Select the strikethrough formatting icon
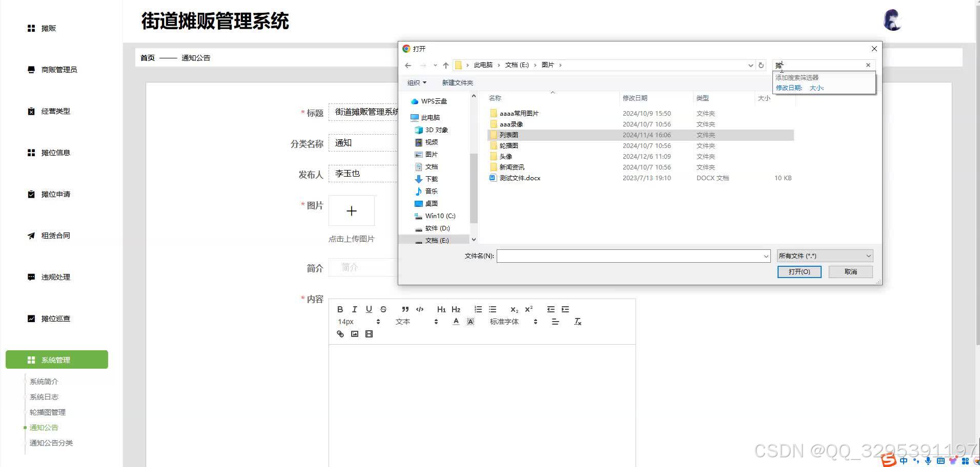 click(x=383, y=309)
